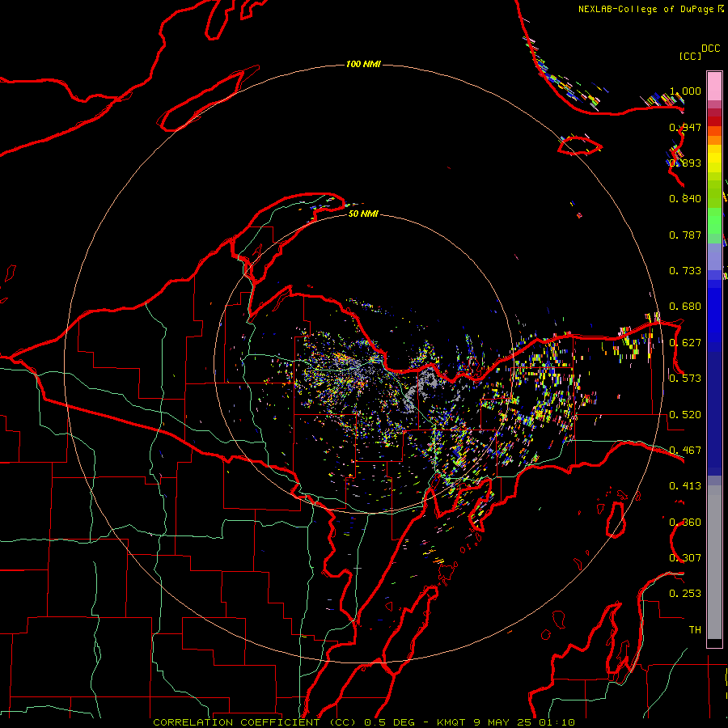
Task: Pick the bright green band of the color scale
Action: tap(714, 221)
